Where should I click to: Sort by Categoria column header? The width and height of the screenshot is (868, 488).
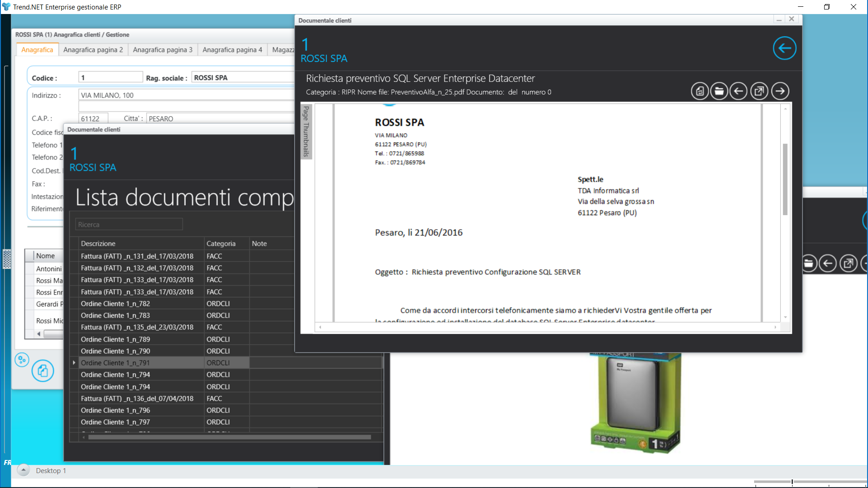point(221,244)
